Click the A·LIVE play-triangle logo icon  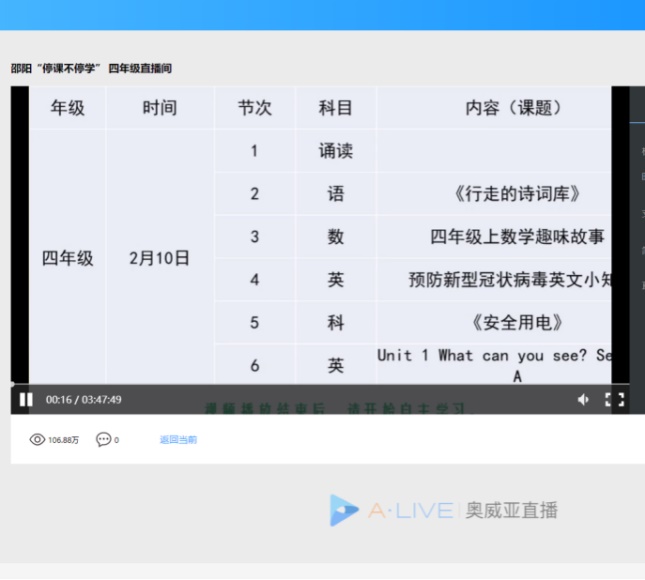coord(344,510)
